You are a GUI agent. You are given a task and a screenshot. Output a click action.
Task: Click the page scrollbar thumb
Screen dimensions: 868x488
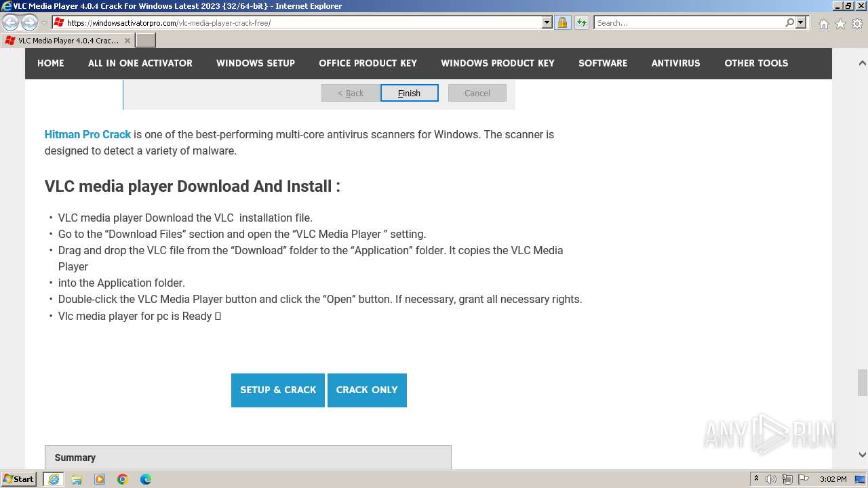tap(862, 382)
